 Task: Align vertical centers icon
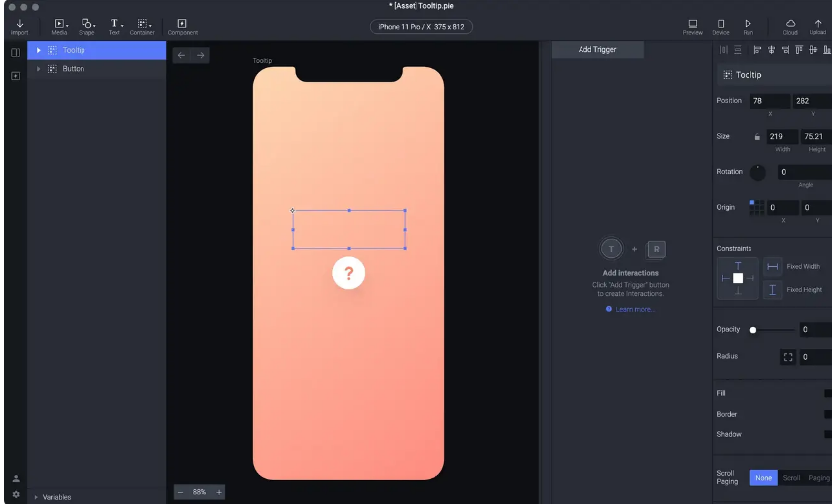pyautogui.click(x=813, y=50)
